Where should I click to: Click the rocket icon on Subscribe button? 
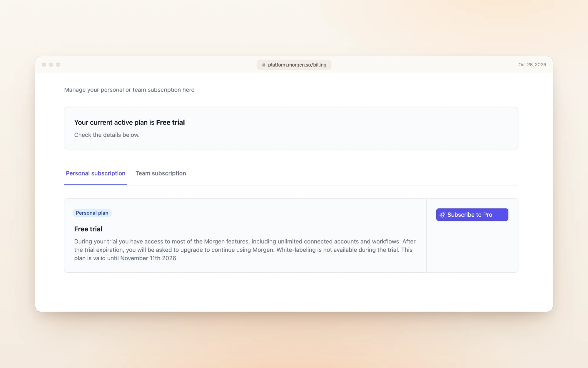[x=442, y=215]
